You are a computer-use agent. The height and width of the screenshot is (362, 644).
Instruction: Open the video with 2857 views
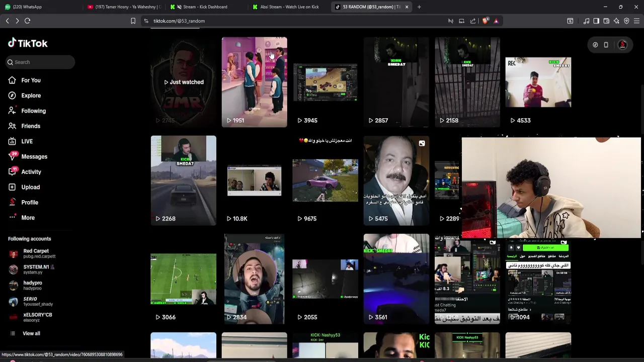pos(396,82)
